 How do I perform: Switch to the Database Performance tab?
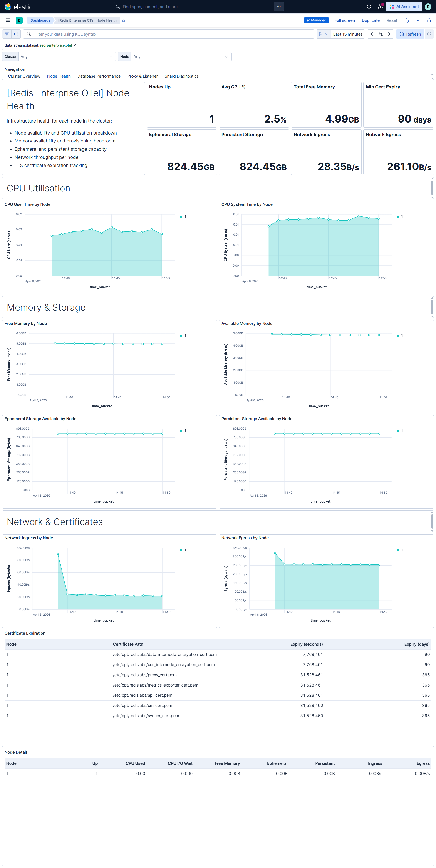click(99, 76)
